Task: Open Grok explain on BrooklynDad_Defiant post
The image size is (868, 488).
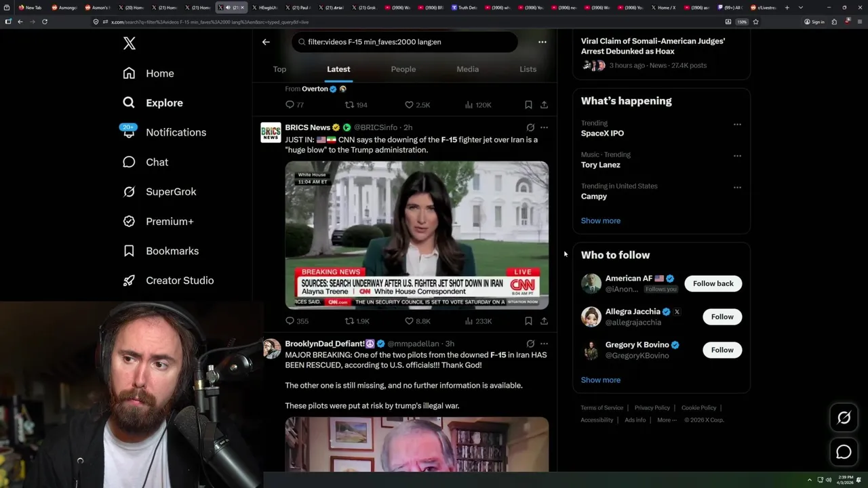Action: click(x=530, y=344)
